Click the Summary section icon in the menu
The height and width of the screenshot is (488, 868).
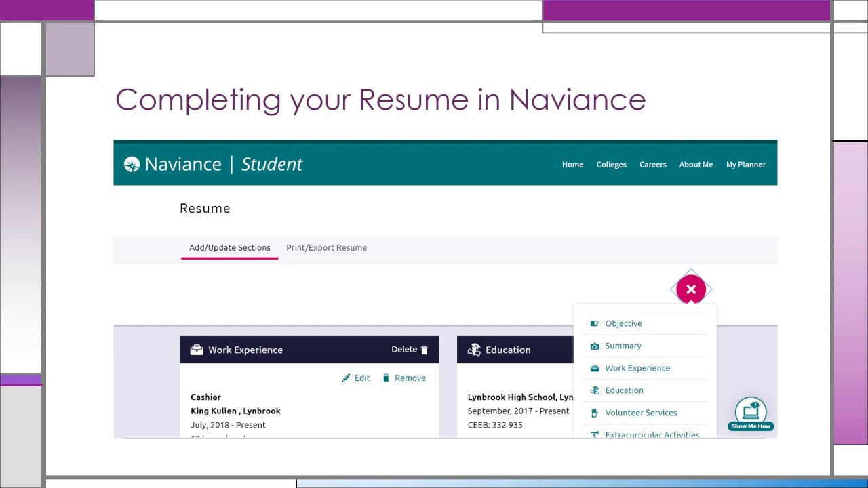pyautogui.click(x=595, y=346)
